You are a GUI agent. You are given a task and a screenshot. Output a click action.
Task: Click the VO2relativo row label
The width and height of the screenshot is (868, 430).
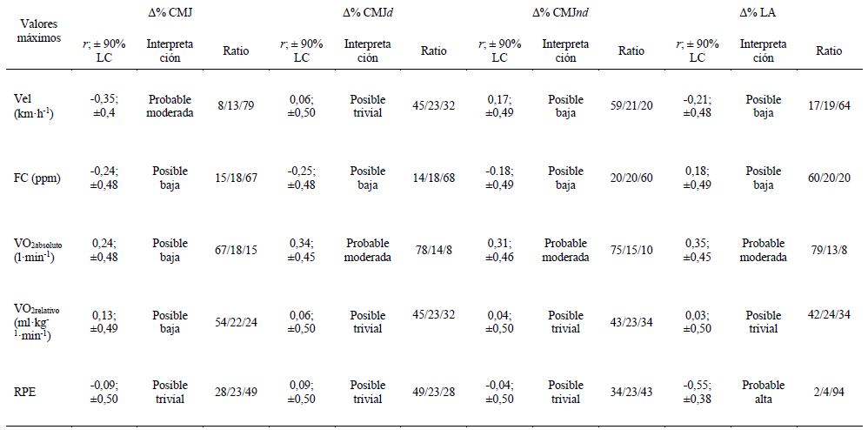pyautogui.click(x=37, y=321)
